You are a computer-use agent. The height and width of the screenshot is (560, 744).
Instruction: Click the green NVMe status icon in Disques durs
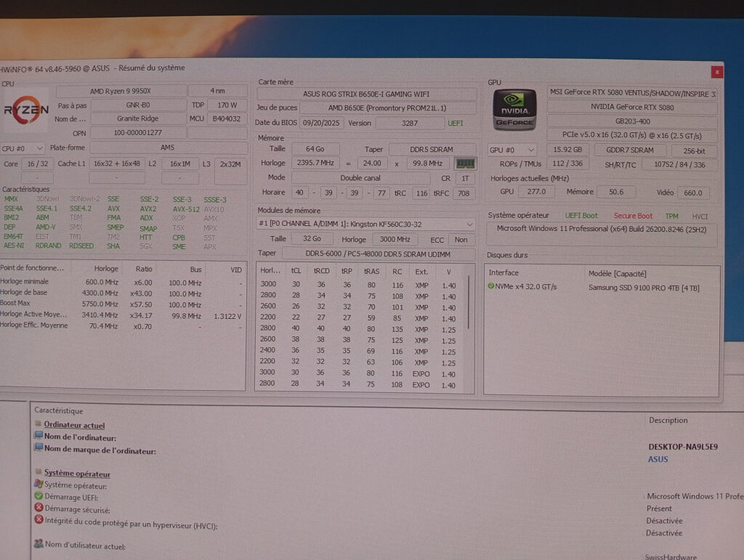click(491, 286)
